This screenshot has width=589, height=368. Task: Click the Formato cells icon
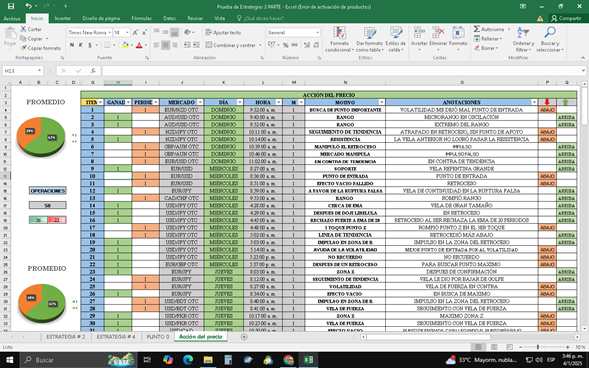pos(458,33)
